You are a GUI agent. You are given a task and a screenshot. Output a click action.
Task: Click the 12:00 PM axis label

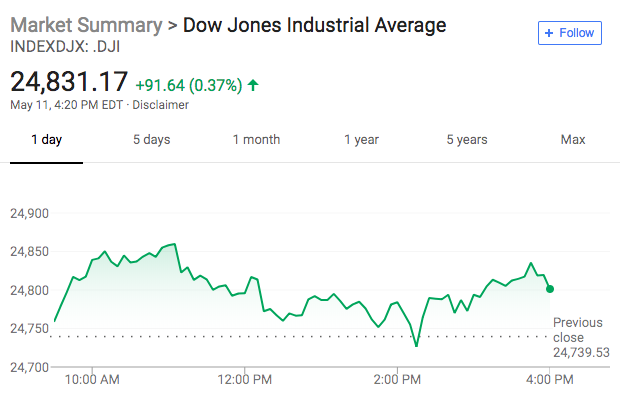point(245,380)
